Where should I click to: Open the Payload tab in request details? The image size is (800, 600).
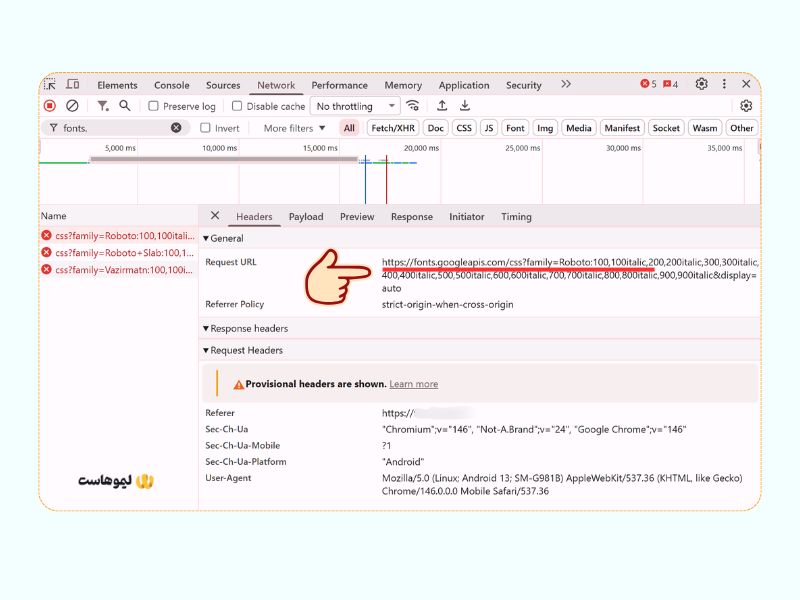tap(306, 217)
